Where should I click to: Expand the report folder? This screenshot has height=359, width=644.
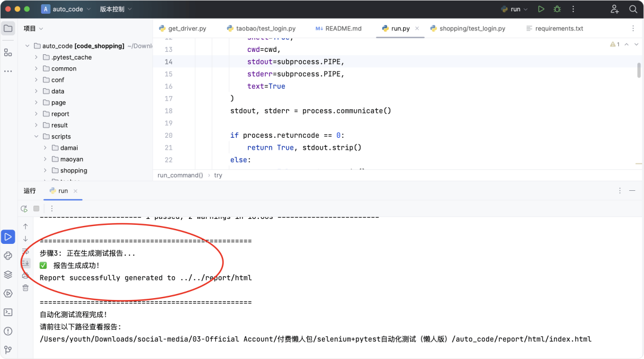click(x=36, y=114)
